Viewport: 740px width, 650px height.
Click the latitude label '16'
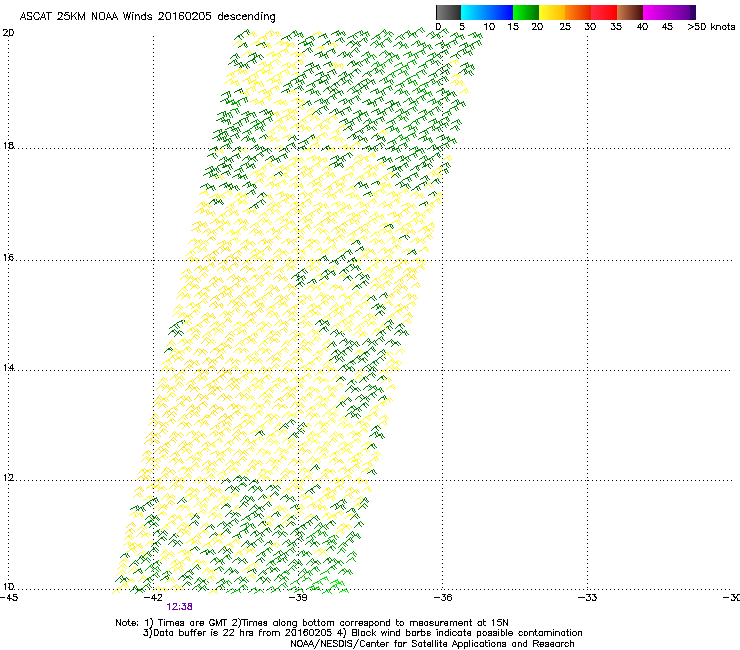(x=8, y=257)
